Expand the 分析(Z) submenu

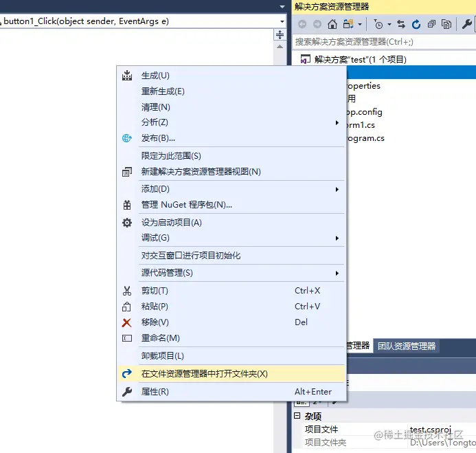(x=231, y=122)
